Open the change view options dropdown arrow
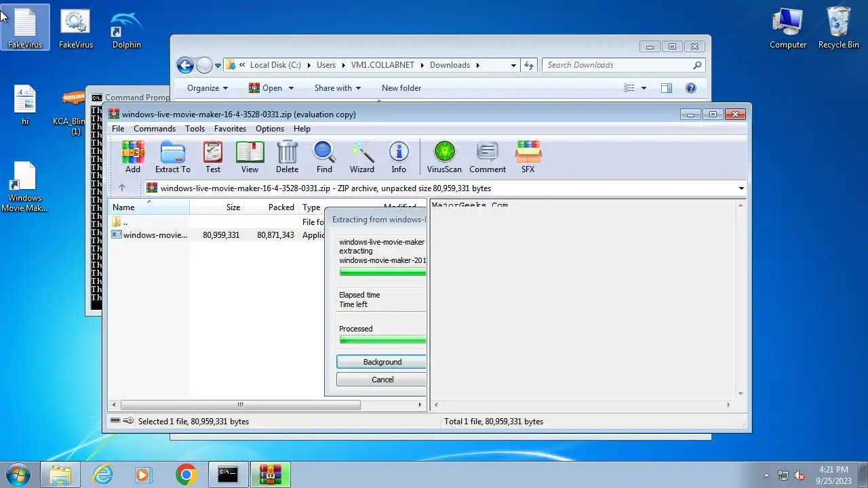 [x=644, y=88]
